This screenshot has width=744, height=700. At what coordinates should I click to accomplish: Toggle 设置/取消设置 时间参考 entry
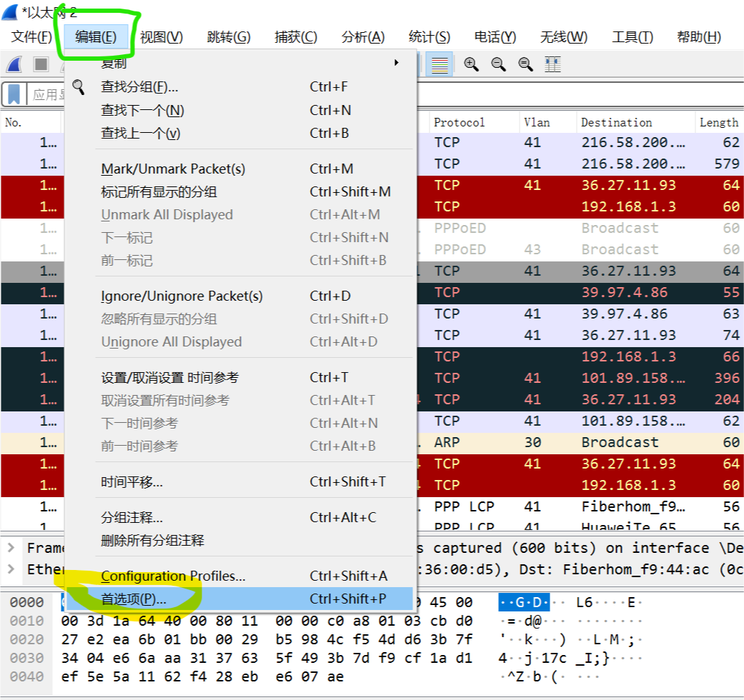click(x=175, y=377)
